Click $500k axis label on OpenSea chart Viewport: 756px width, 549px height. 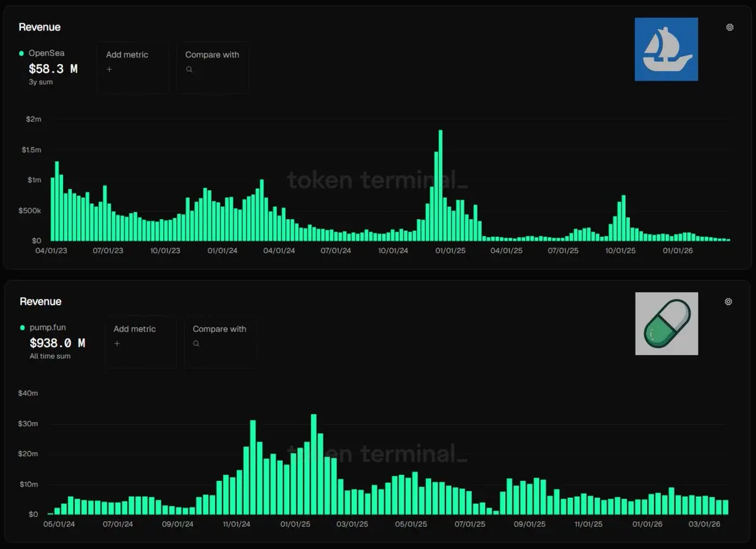[30, 210]
